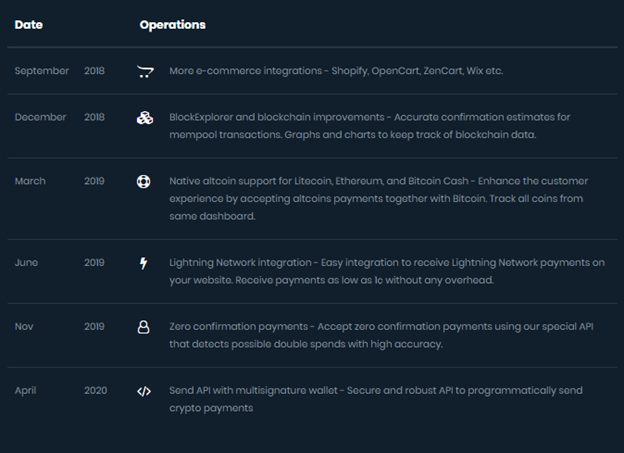Click the e-commerce integrations description text
The image size is (624, 453).
click(x=336, y=71)
